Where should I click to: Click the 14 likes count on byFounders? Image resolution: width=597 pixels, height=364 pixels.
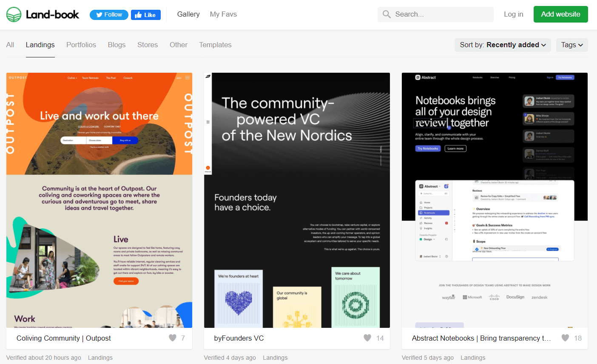pos(380,338)
